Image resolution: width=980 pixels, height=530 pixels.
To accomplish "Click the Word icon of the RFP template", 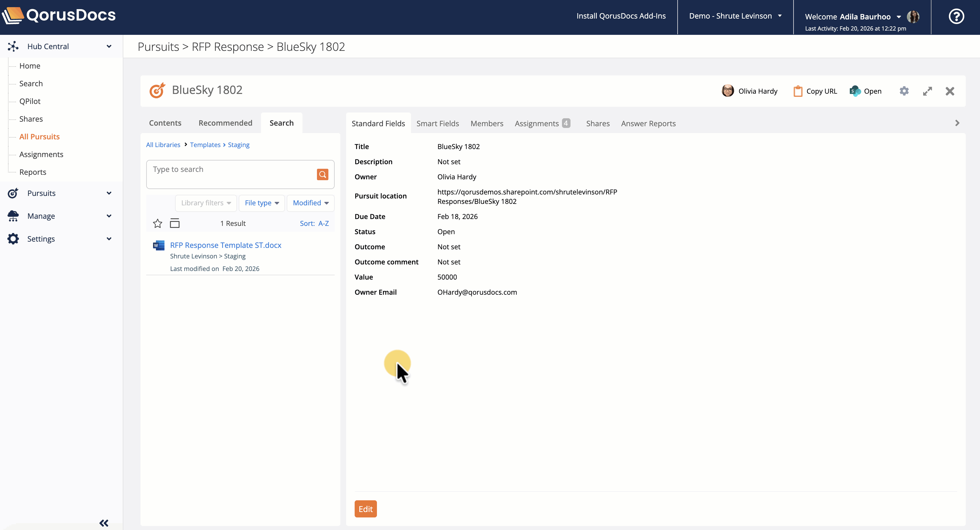I will [x=159, y=245].
